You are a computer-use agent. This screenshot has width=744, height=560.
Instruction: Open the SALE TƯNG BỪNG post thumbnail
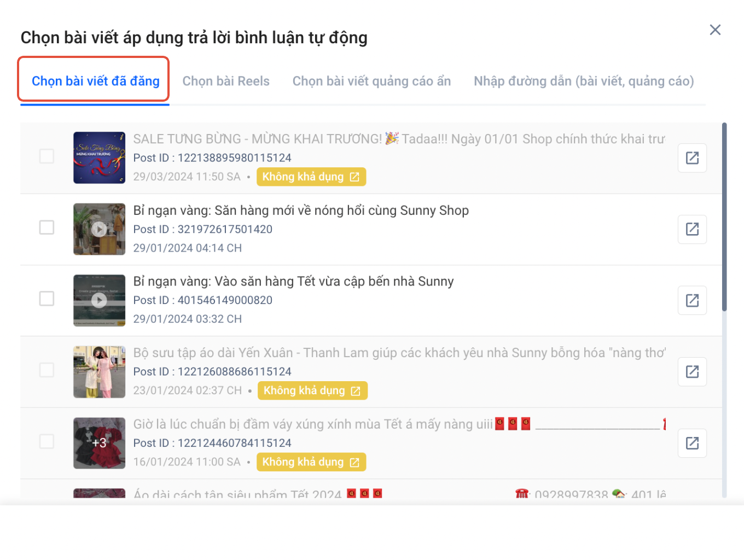[100, 157]
